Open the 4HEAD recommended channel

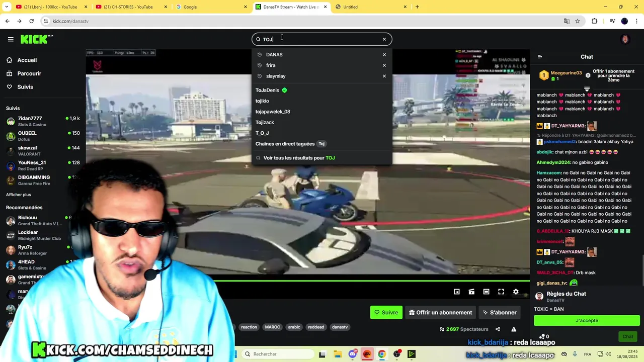tap(39, 264)
